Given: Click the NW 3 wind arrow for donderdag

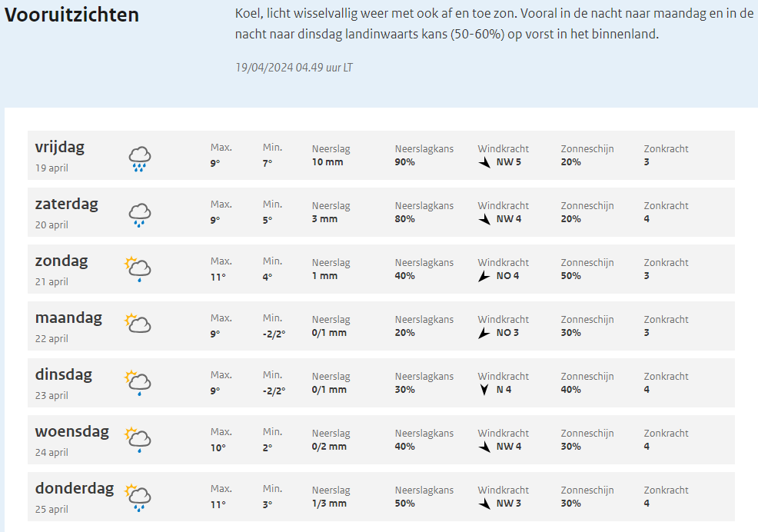Looking at the screenshot, I should click(484, 504).
